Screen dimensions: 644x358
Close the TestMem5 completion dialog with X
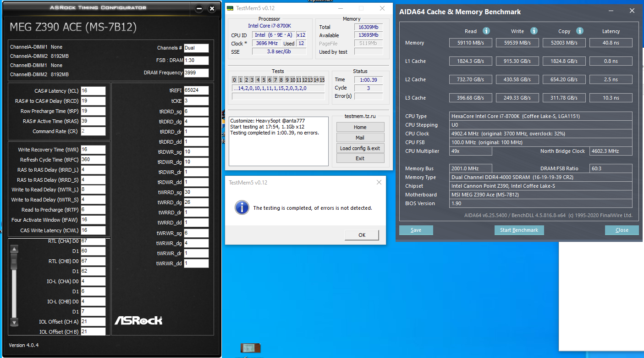tap(379, 182)
